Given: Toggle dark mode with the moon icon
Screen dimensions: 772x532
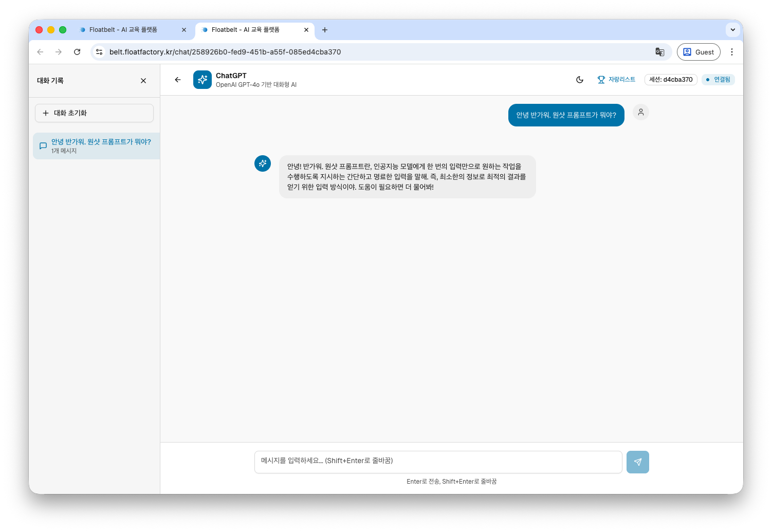Looking at the screenshot, I should click(580, 80).
